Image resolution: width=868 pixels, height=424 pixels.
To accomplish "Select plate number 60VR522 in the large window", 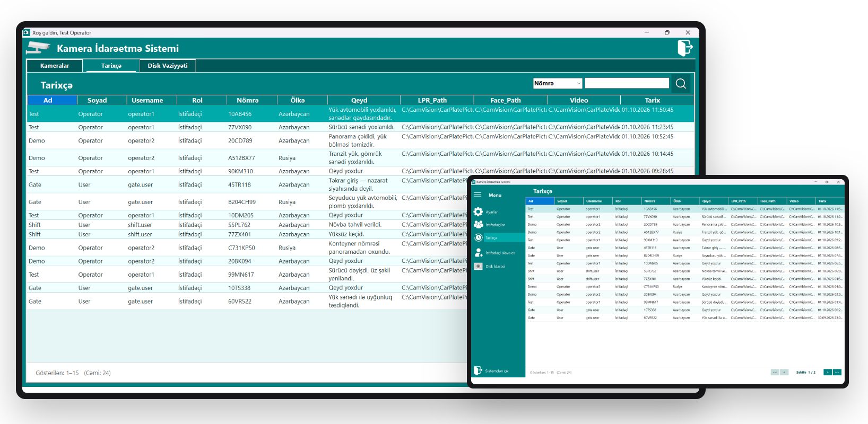I will 239,301.
